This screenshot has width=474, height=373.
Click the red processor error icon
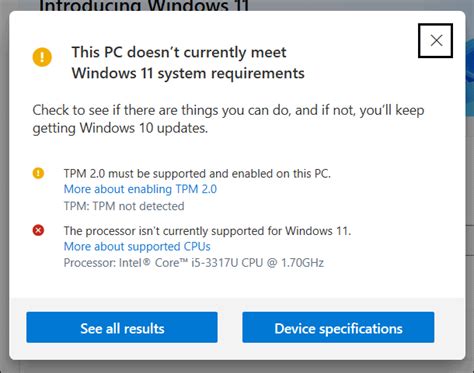[x=38, y=230]
